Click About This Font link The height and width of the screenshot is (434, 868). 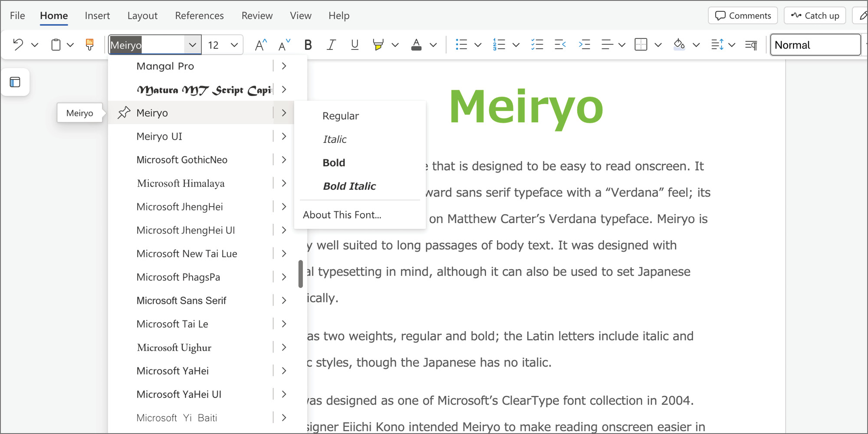(342, 215)
